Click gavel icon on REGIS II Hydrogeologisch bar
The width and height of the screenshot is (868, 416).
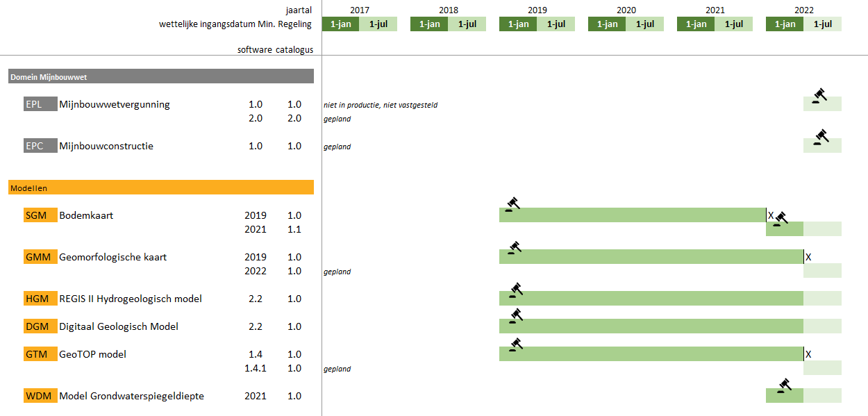pyautogui.click(x=515, y=290)
